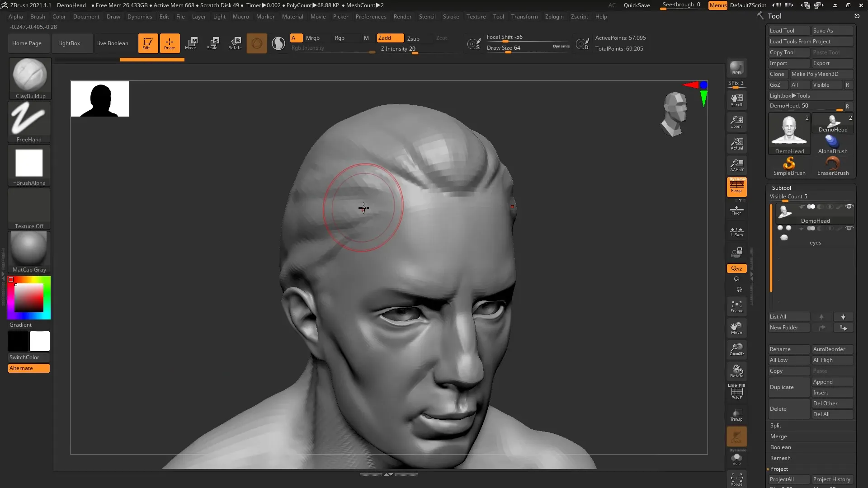Open the Zplugin menu
The image size is (868, 488).
pos(554,16)
